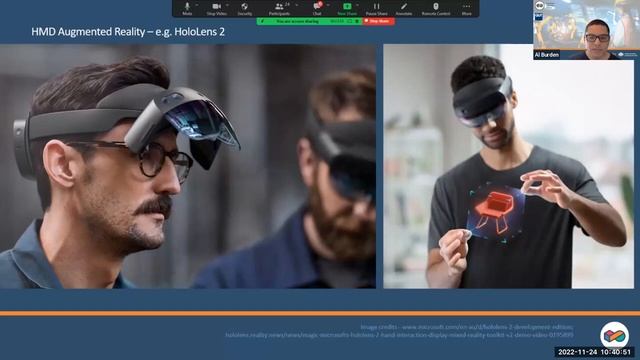Open the Security shield menu
Screen dimensions: 640x360
click(x=244, y=9)
